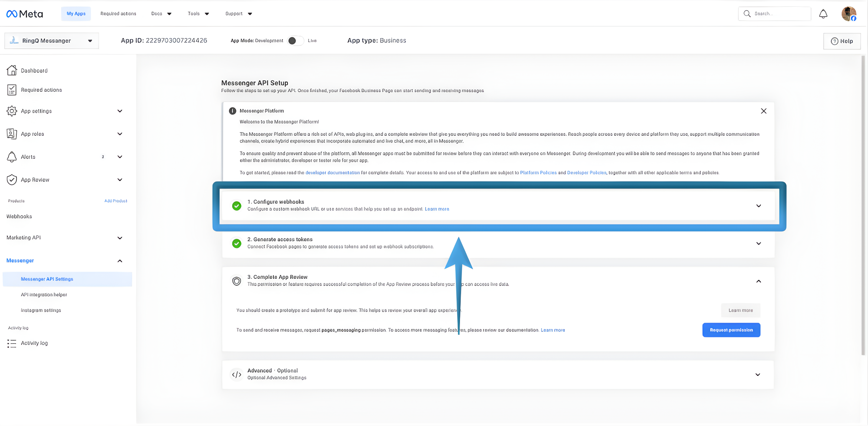The height and width of the screenshot is (430, 868).
Task: Click the App roles icon in sidebar
Action: [11, 133]
